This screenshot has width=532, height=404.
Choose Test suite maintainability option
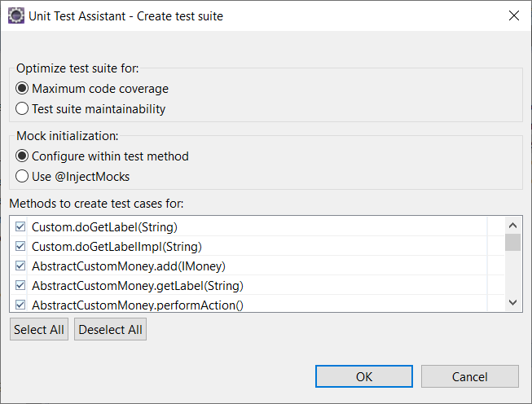pyautogui.click(x=22, y=109)
